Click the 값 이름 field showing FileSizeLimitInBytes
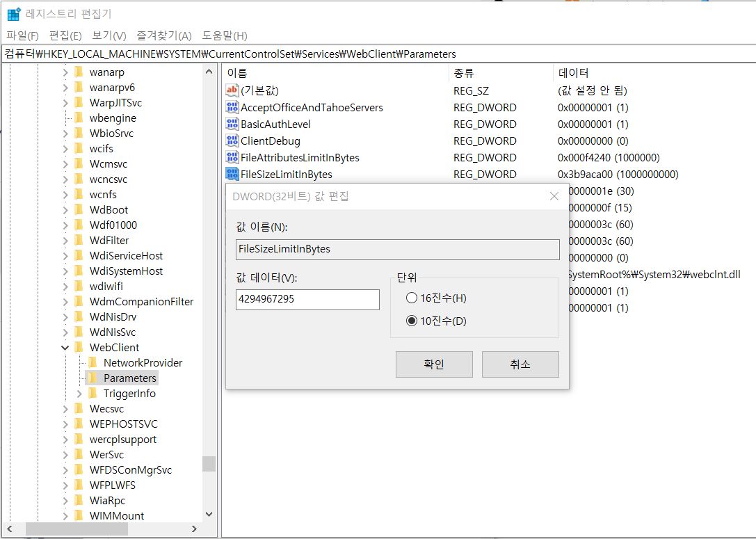 pos(398,249)
